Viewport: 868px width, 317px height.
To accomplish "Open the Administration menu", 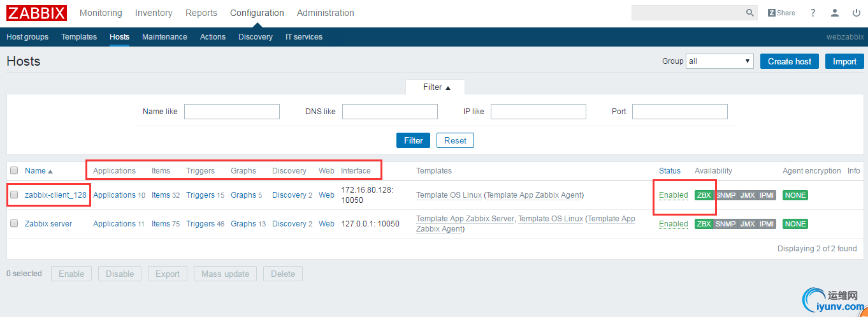I will click(x=326, y=13).
